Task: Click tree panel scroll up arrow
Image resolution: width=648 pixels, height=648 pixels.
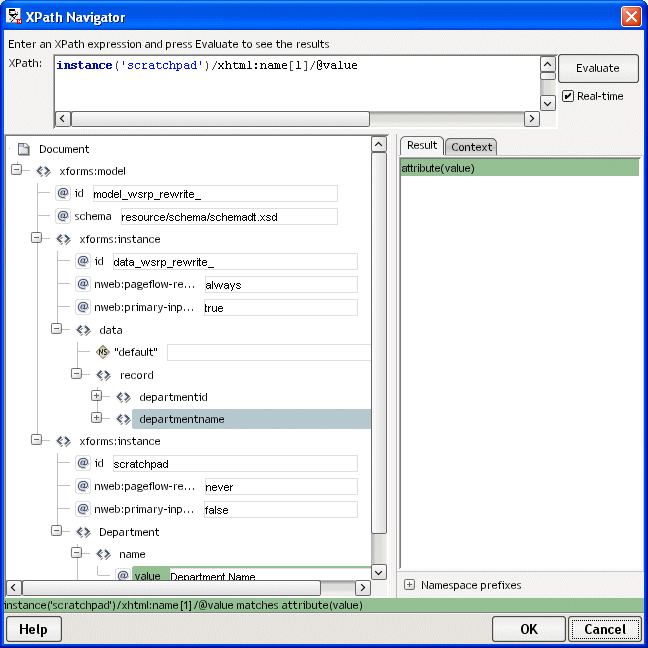Action: (379, 144)
